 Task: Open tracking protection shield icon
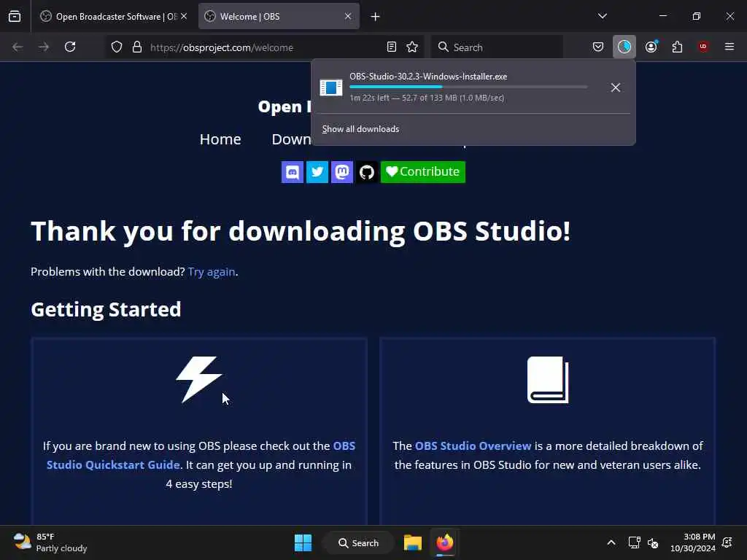point(117,47)
